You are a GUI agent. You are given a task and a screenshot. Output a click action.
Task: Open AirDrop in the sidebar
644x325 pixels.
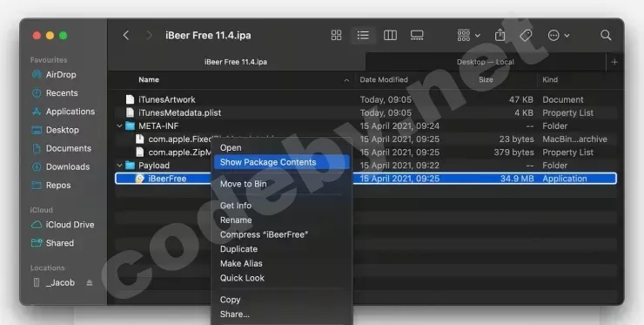click(x=54, y=75)
